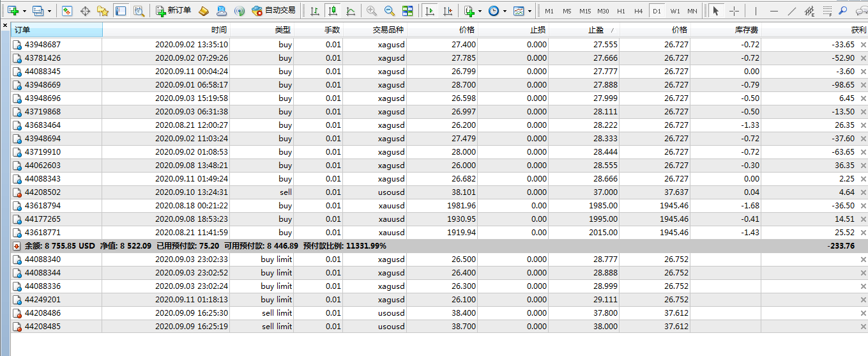The height and width of the screenshot is (356, 868).
Task: Zoom out the chart
Action: (x=389, y=11)
